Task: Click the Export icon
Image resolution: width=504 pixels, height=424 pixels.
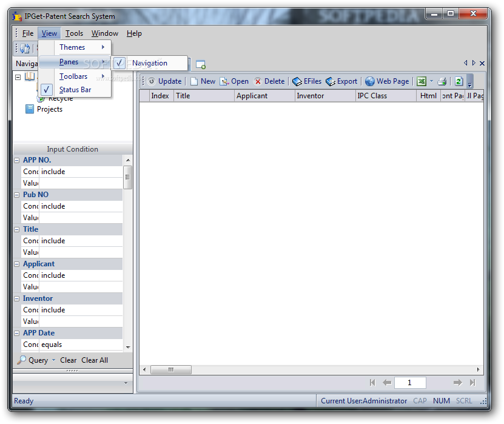Action: [x=331, y=81]
